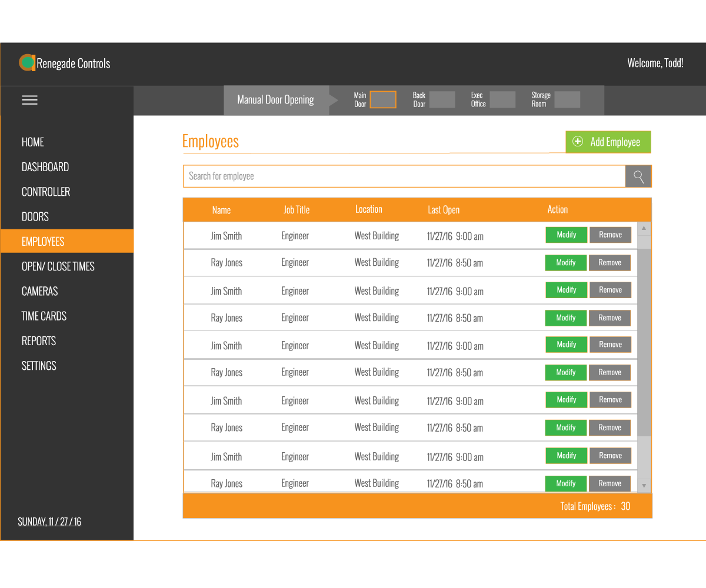The image size is (706, 588).
Task: Toggle the Back Door control
Action: click(x=443, y=99)
